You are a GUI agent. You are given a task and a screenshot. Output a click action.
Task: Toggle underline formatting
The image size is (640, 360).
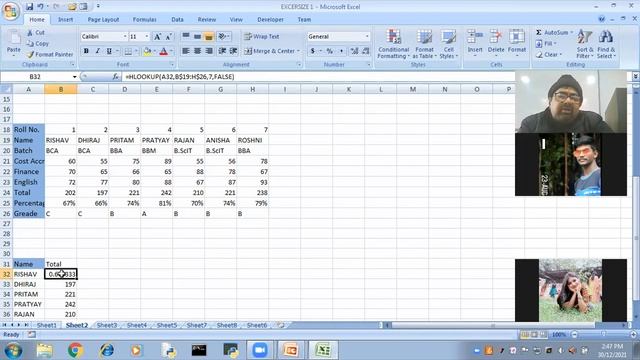tap(109, 51)
